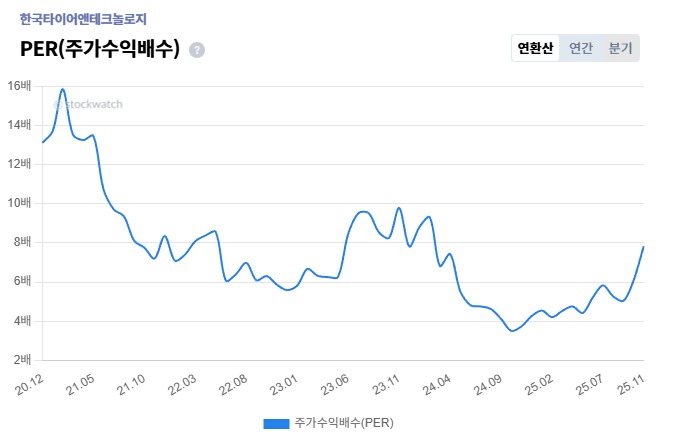Click the blue PER legend swatch

276,424
